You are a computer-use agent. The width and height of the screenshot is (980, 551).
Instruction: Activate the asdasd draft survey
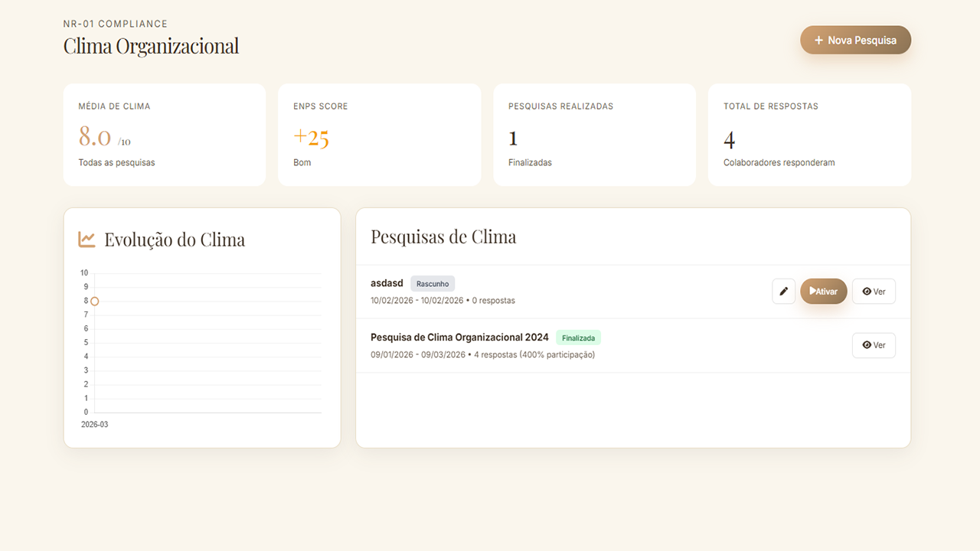823,292
